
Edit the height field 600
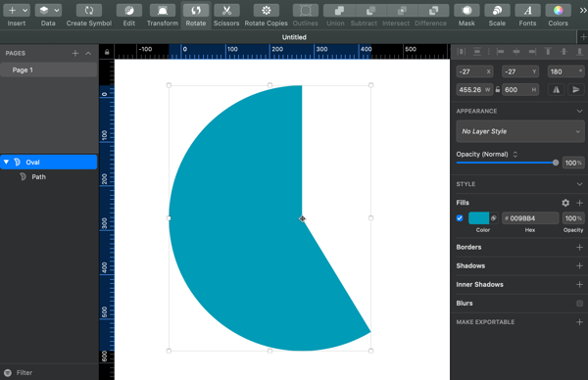click(x=520, y=89)
